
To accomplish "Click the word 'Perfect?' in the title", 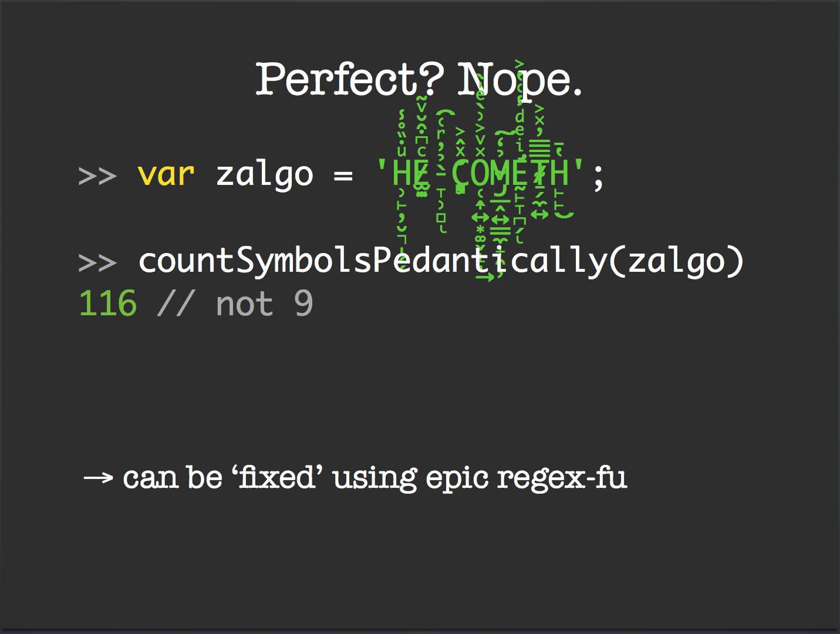I will (x=350, y=79).
